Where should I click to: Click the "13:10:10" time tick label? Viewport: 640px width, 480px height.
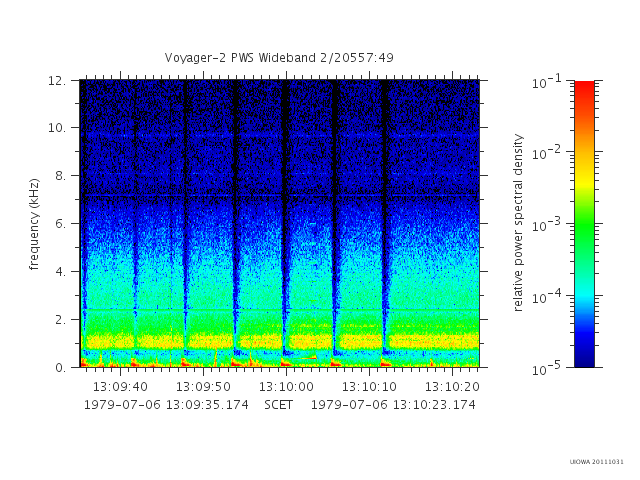(x=369, y=387)
